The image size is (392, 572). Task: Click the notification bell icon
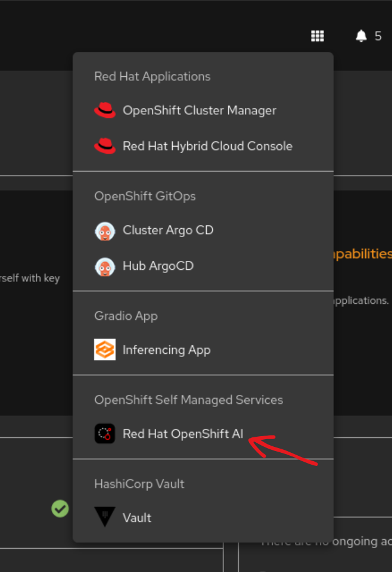tap(361, 36)
